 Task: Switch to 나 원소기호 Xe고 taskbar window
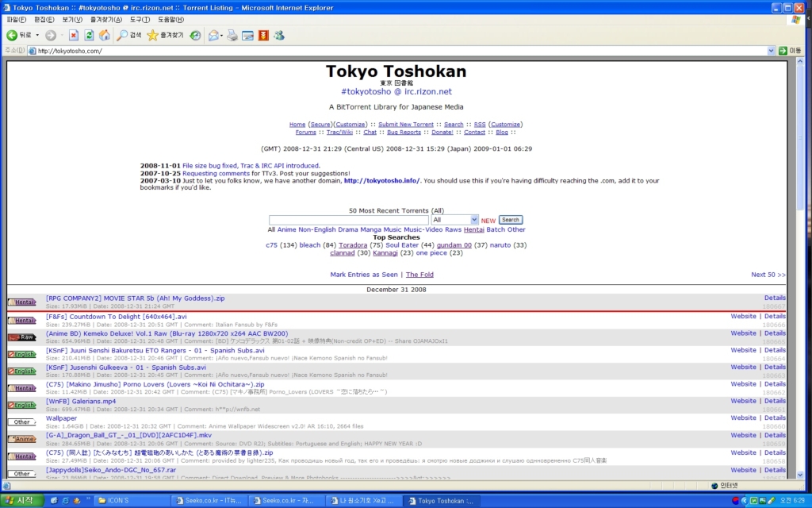(364, 500)
